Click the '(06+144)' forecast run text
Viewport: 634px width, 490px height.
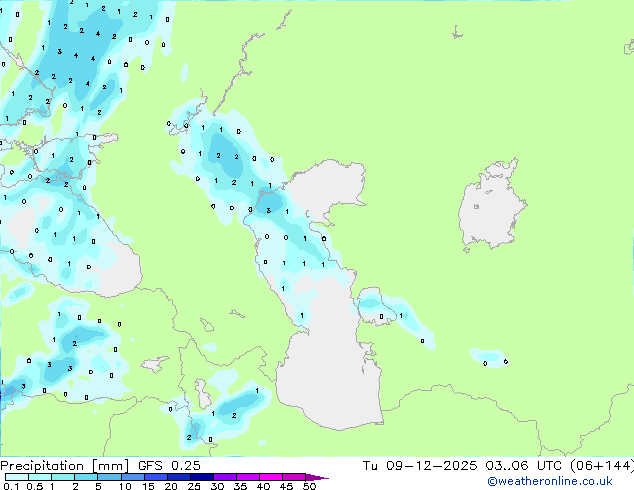[x=602, y=466]
